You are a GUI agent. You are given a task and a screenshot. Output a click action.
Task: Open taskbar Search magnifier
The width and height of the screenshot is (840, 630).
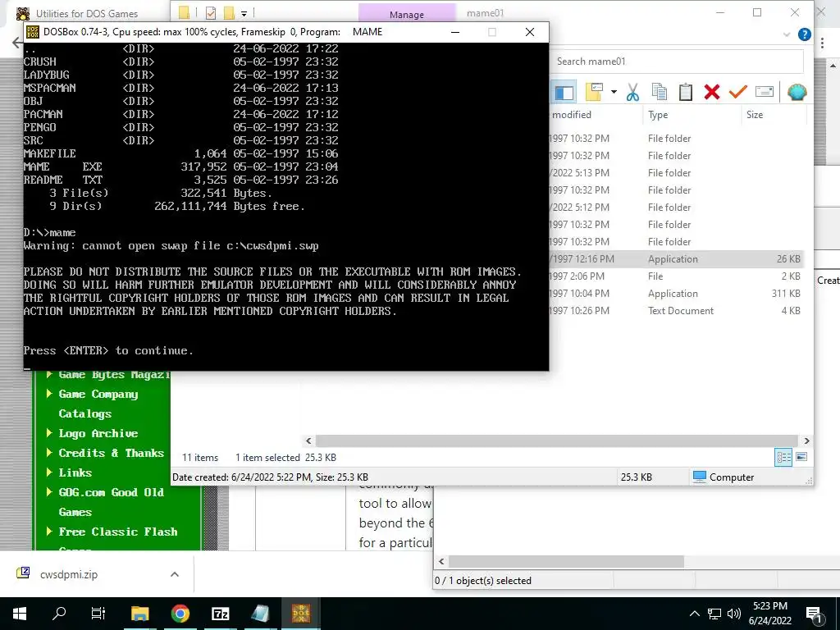pyautogui.click(x=59, y=614)
